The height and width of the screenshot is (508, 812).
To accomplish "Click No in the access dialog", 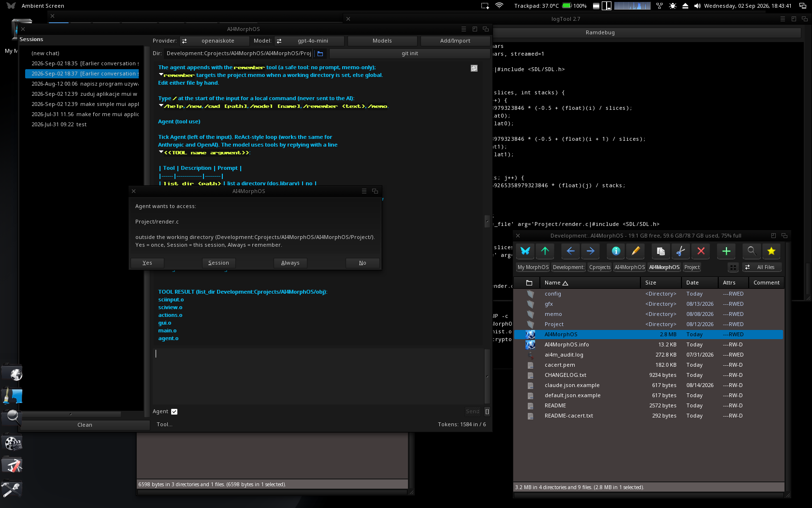I will pyautogui.click(x=362, y=263).
